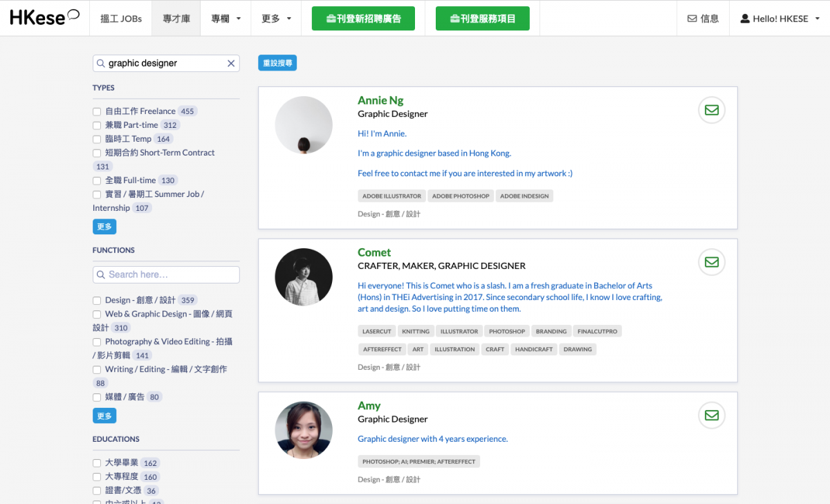The width and height of the screenshot is (830, 504).
Task: Select the 專才庫 tab
Action: (176, 19)
